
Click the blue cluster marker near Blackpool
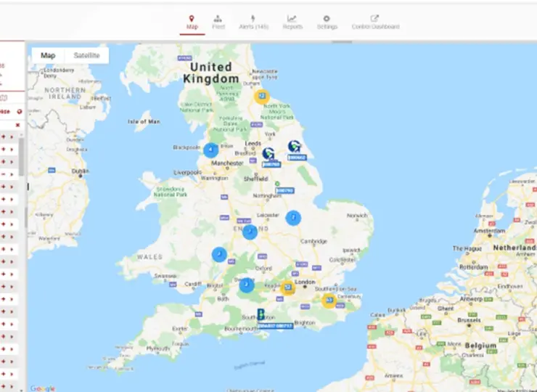click(210, 150)
